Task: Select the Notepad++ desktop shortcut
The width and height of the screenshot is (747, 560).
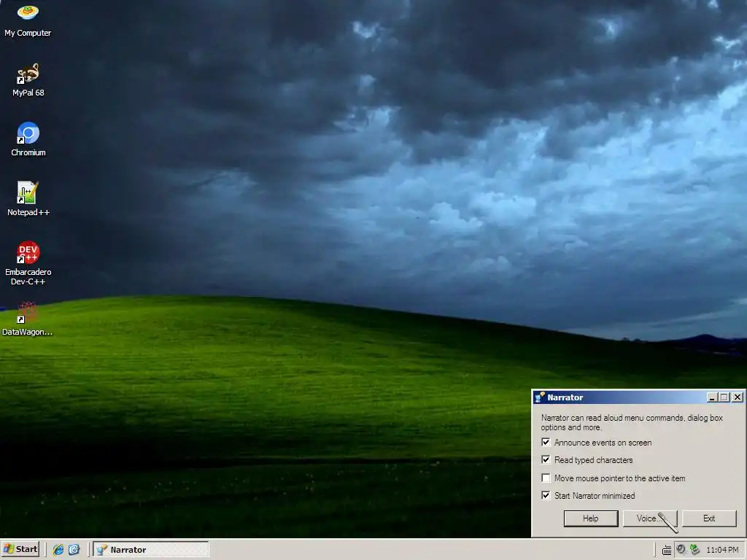Action: [x=28, y=199]
